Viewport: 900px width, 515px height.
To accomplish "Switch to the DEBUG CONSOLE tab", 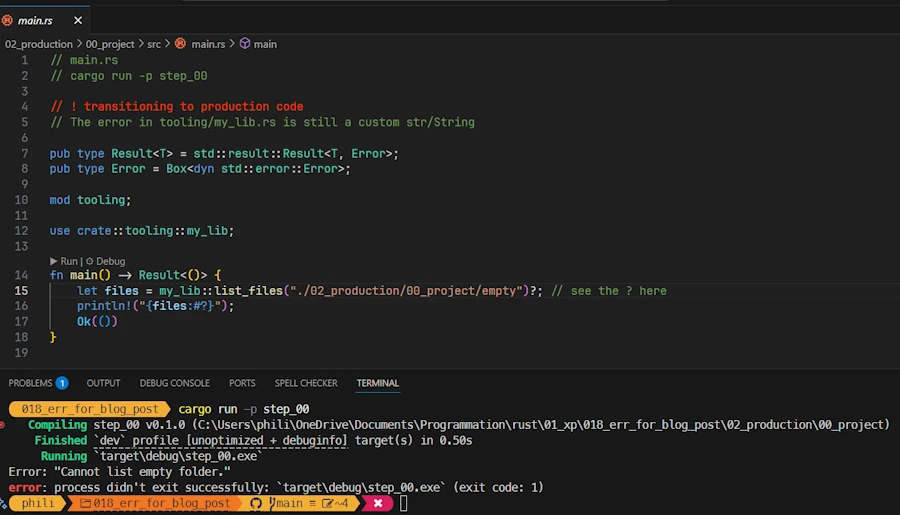I will tap(174, 383).
